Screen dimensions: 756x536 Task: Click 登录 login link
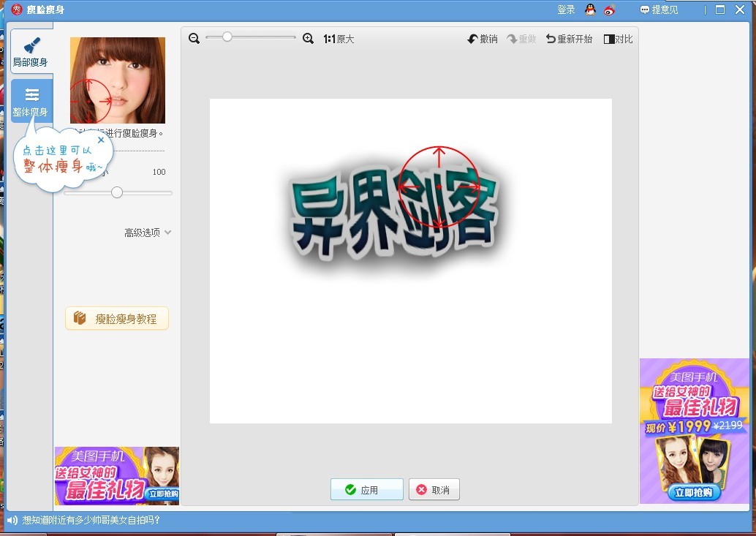coord(566,10)
